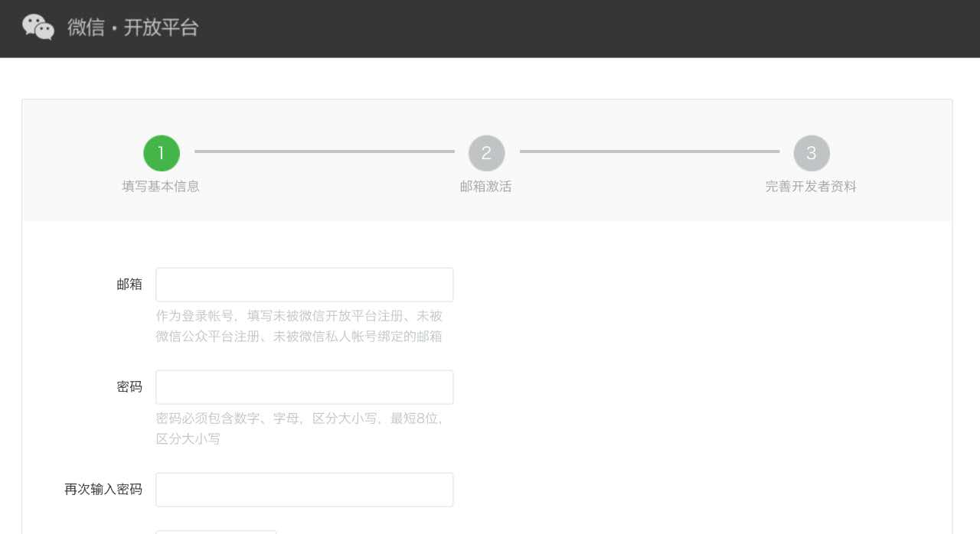Click the 密码 field label
The height and width of the screenshot is (534, 980).
(129, 387)
